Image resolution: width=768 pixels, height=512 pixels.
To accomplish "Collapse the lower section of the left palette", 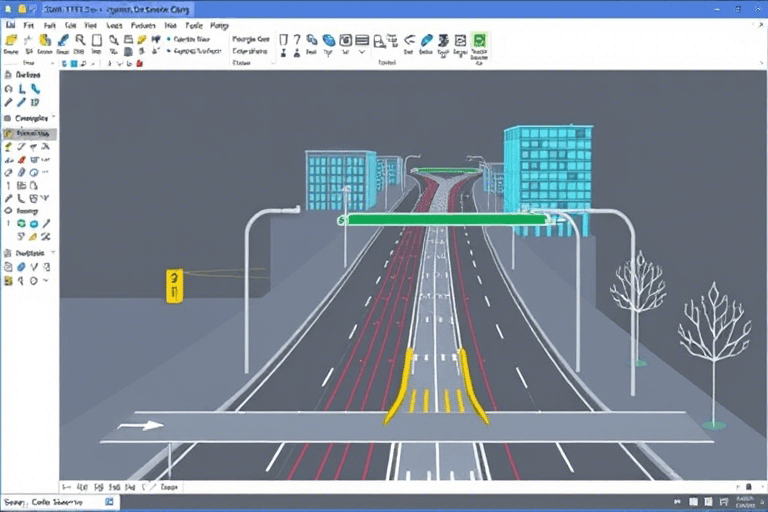I will coord(53,254).
